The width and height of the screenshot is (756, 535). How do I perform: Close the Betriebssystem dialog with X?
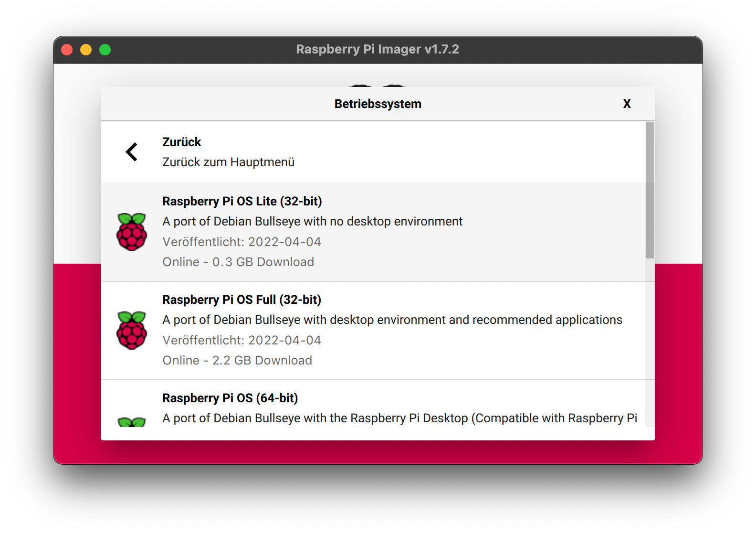tap(627, 104)
